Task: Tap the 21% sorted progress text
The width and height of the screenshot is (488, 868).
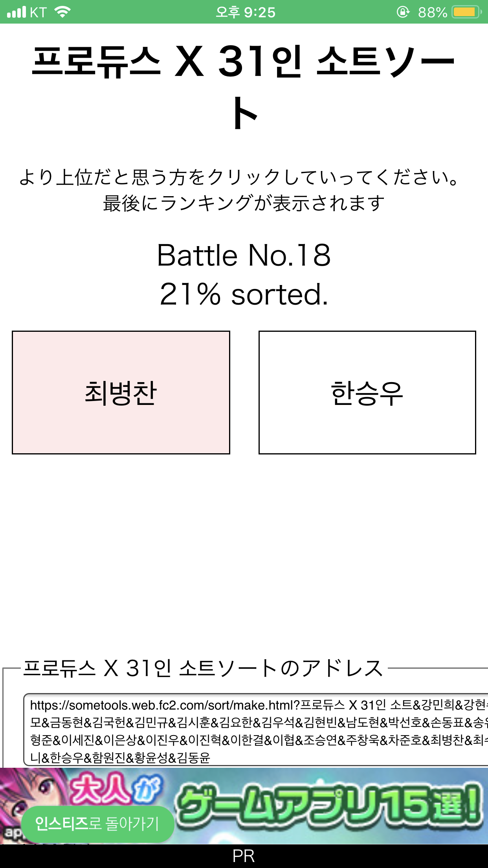Action: click(x=244, y=294)
